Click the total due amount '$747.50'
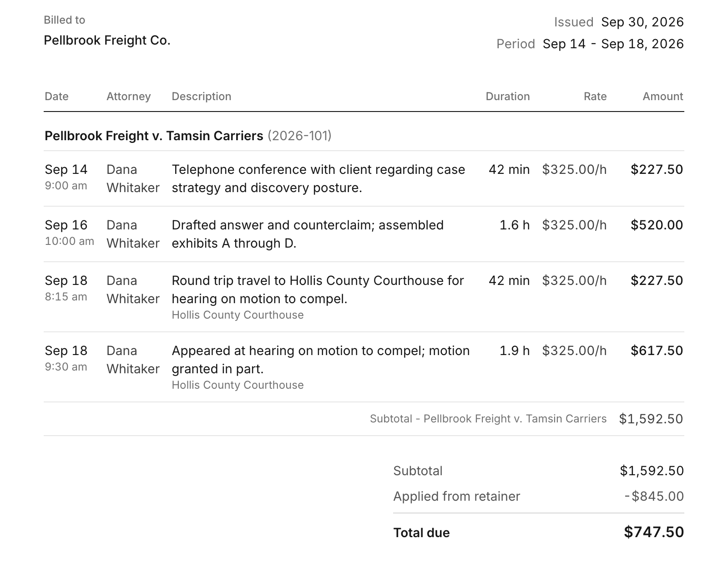The width and height of the screenshot is (728, 569). 654,532
